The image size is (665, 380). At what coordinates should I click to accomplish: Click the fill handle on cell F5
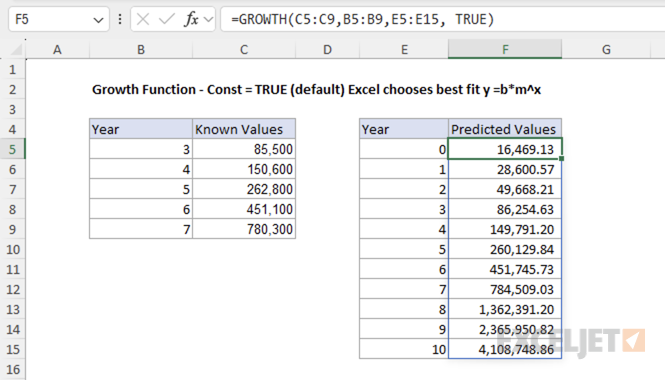(x=562, y=159)
